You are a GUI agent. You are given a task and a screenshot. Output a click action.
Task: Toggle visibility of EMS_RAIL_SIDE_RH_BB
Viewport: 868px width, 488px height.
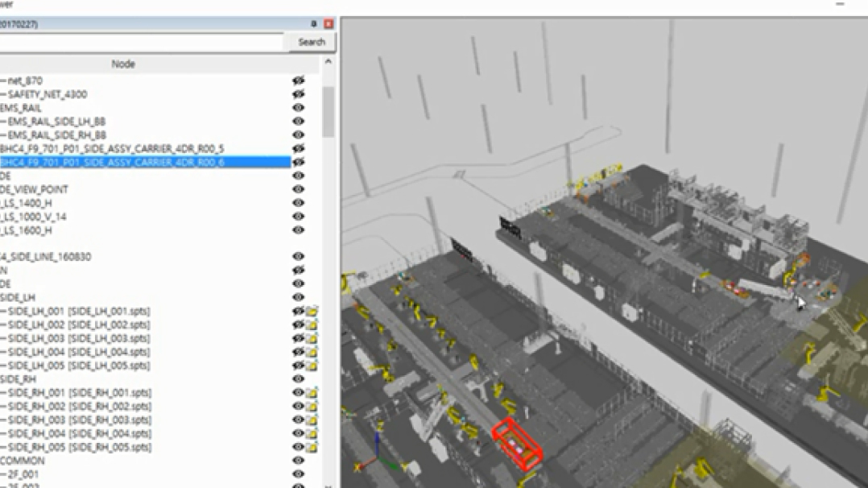[298, 135]
